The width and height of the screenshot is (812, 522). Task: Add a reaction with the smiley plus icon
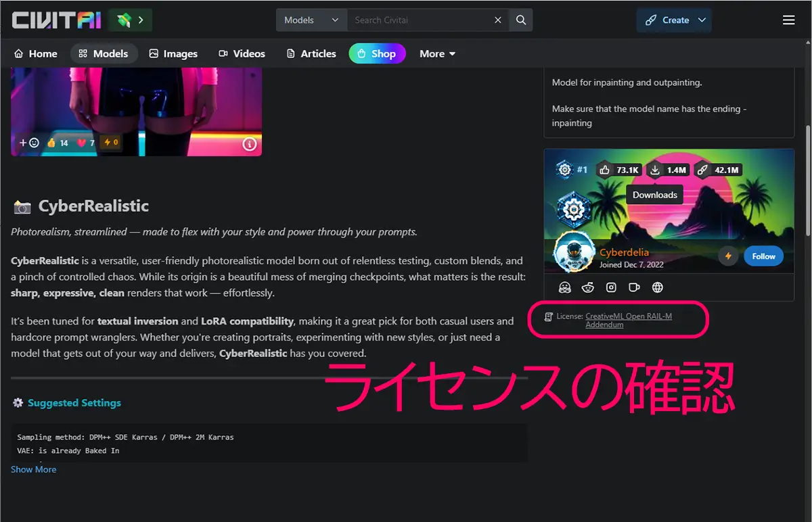[x=29, y=143]
